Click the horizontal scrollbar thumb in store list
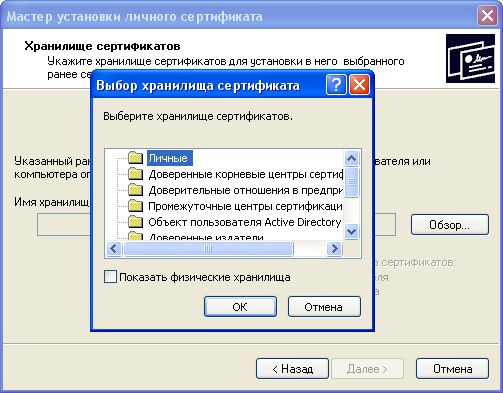 coord(208,248)
